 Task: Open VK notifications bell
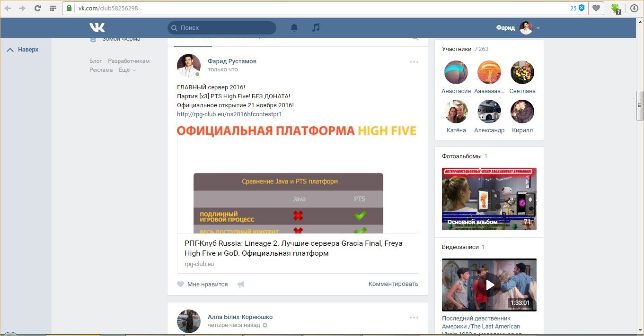point(294,27)
